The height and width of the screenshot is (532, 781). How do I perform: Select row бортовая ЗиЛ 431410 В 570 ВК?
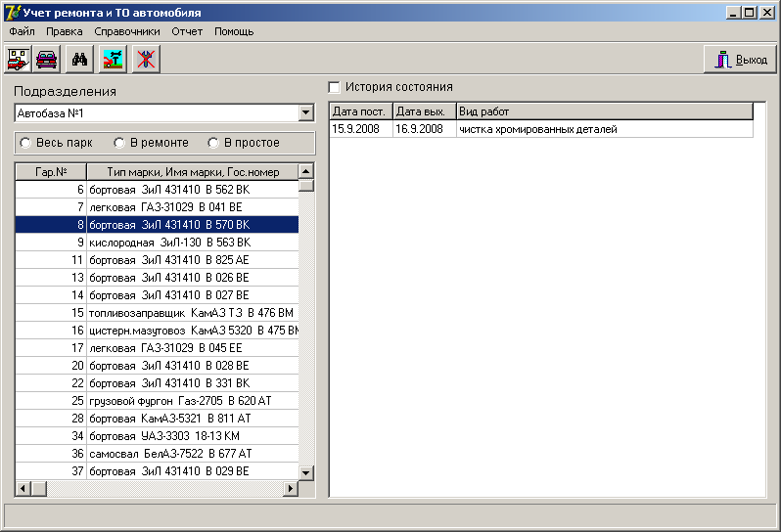[157, 225]
